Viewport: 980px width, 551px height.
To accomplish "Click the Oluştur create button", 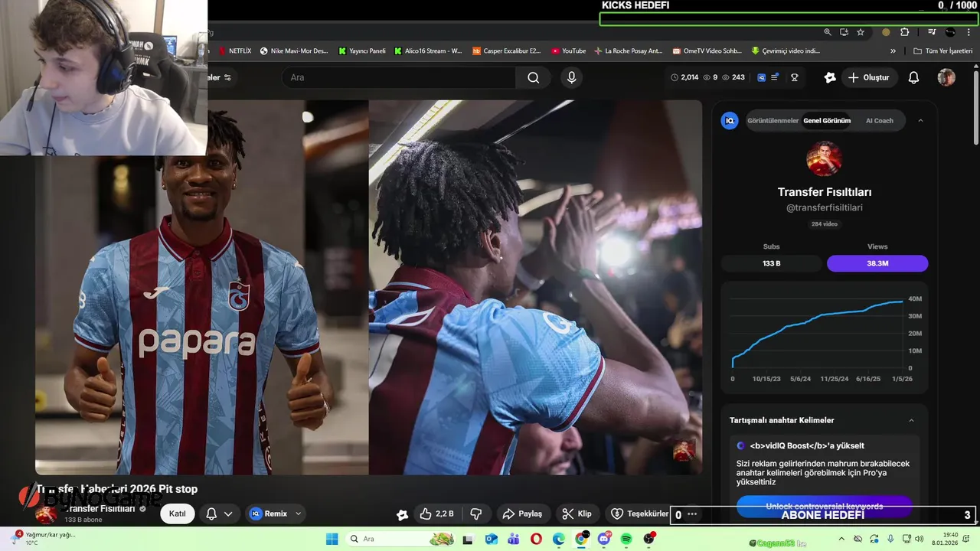I will pos(869,77).
